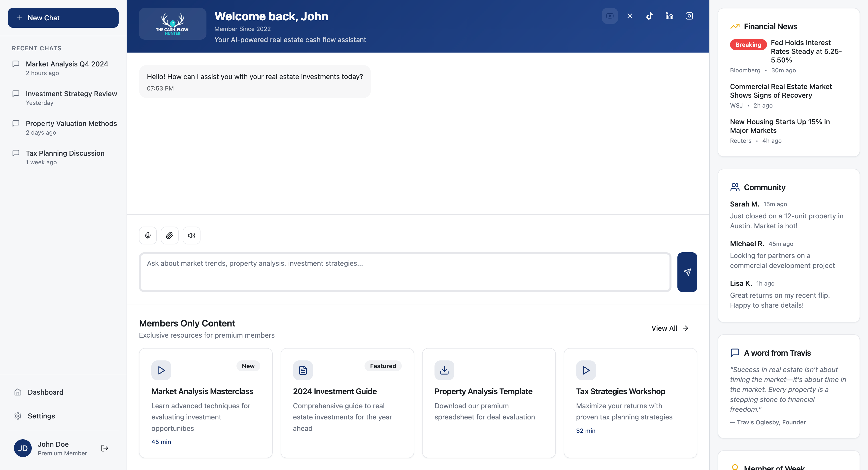Open Dashboard in the sidebar
868x470 pixels.
45,392
